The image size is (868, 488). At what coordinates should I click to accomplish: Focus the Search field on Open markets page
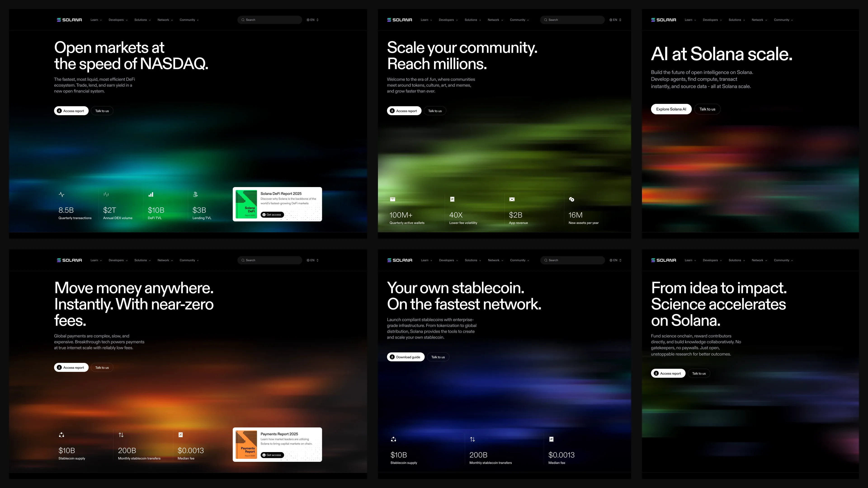coord(270,20)
